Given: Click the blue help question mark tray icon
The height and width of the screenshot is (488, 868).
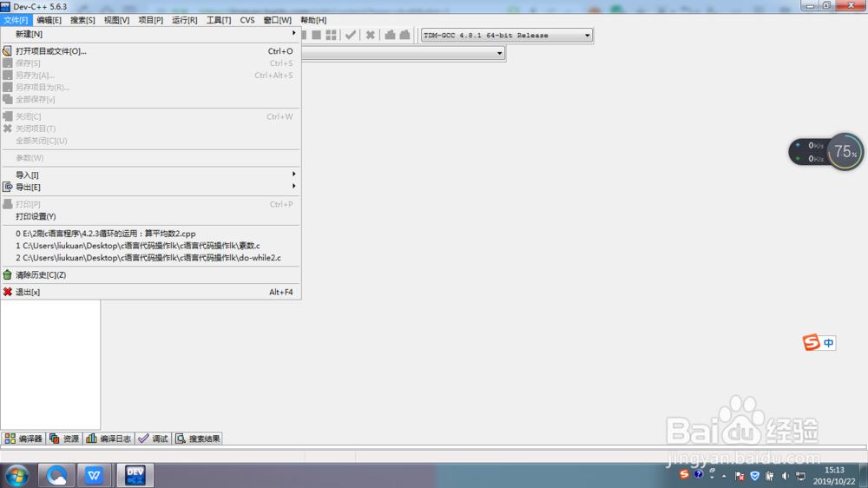Looking at the screenshot, I should (x=699, y=474).
